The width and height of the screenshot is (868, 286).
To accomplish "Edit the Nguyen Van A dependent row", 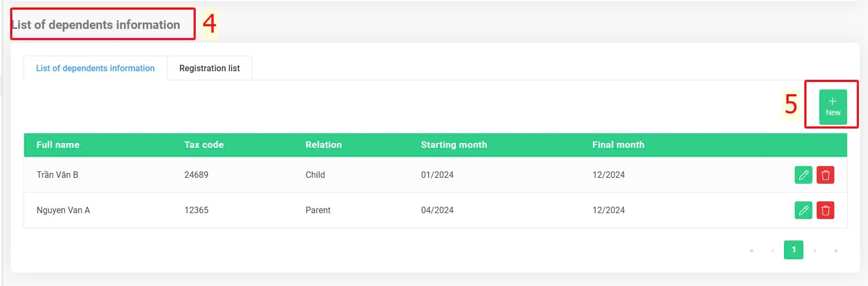I will point(803,210).
